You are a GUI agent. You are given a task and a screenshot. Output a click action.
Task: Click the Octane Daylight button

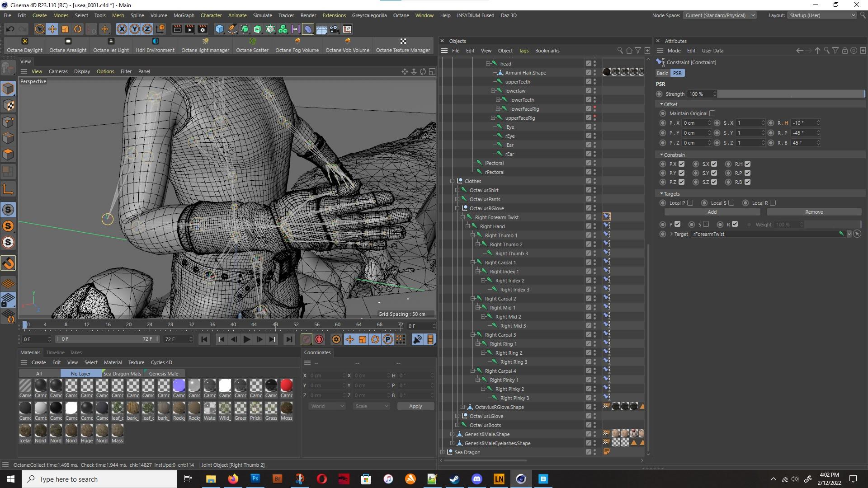(24, 46)
